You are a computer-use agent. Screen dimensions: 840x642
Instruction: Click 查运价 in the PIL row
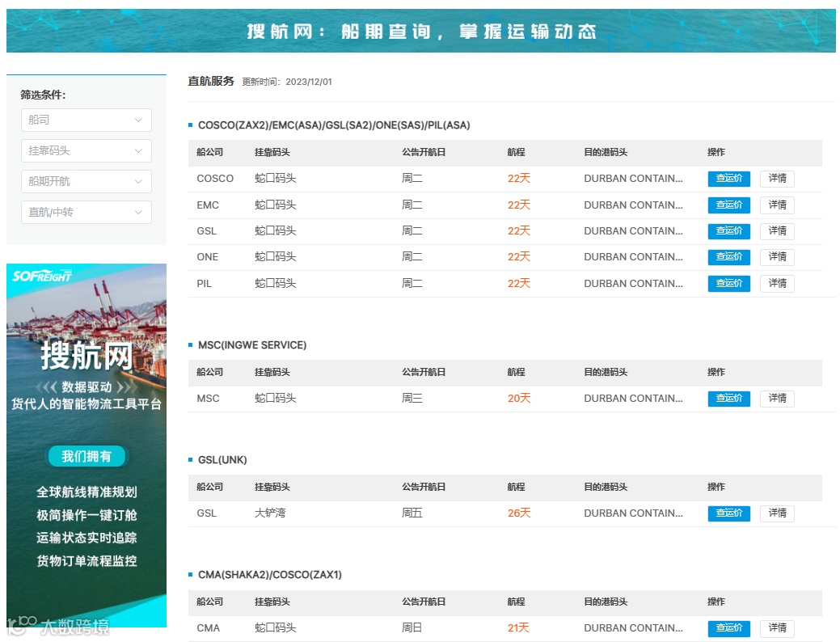(728, 284)
